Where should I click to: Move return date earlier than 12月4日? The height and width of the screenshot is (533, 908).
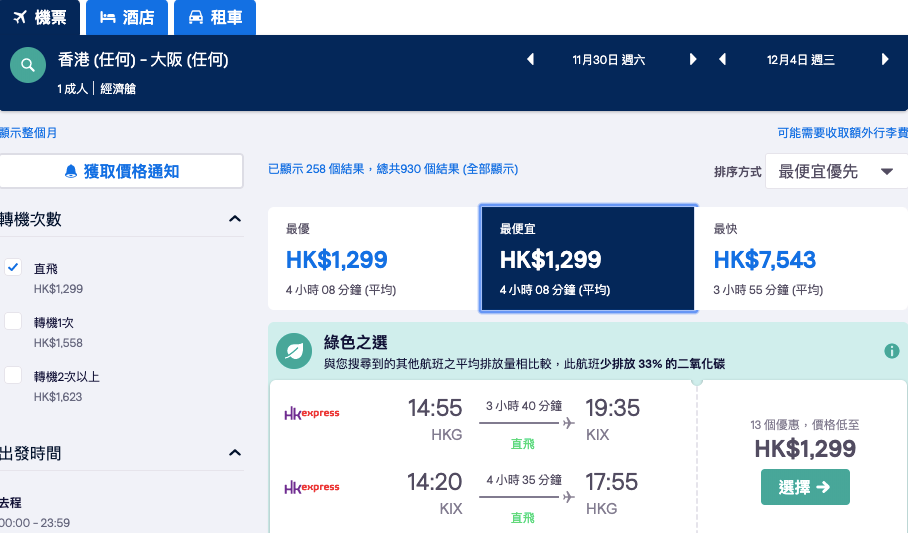click(722, 59)
